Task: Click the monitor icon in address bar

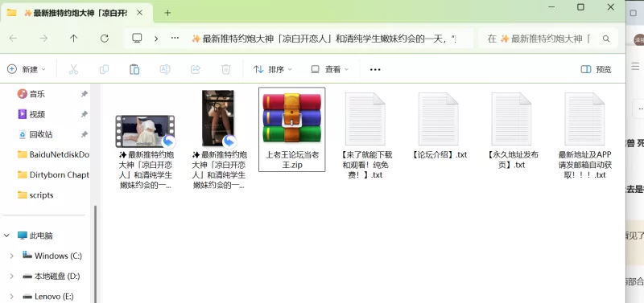Action: [x=137, y=39]
